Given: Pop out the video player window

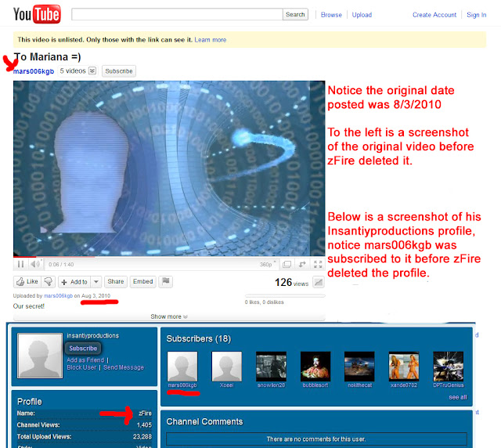Looking at the screenshot, I should point(302,264).
